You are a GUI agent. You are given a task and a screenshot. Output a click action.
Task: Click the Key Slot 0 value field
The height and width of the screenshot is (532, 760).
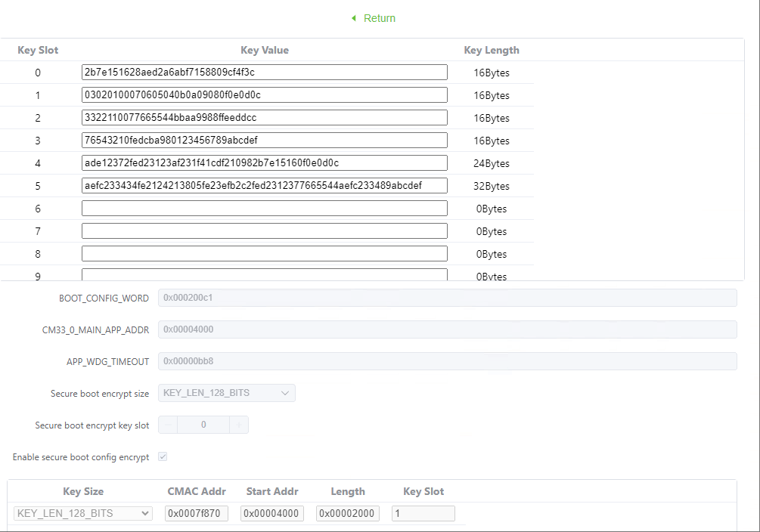coord(264,73)
